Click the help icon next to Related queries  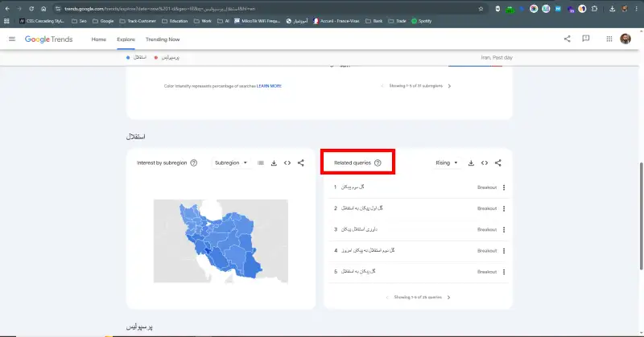[378, 163]
